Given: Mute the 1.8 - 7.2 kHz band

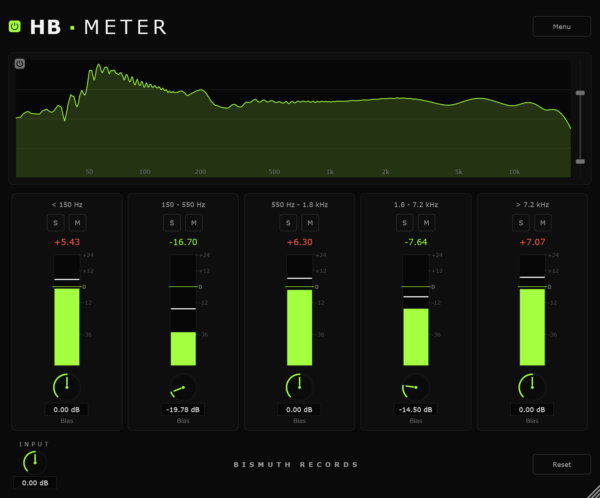Looking at the screenshot, I should (x=426, y=223).
